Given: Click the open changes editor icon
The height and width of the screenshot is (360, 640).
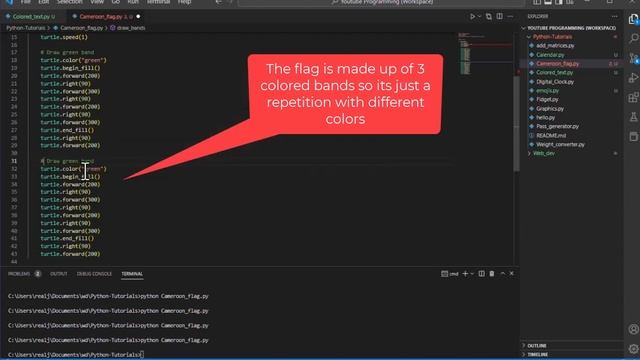Looking at the screenshot, I should pos(489,16).
